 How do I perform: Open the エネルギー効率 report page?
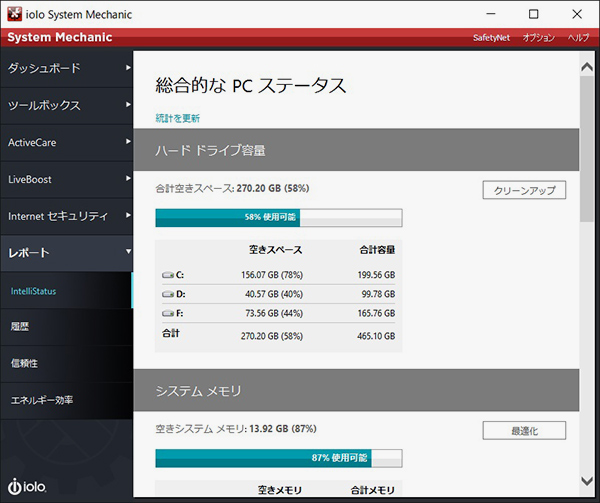[x=66, y=400]
